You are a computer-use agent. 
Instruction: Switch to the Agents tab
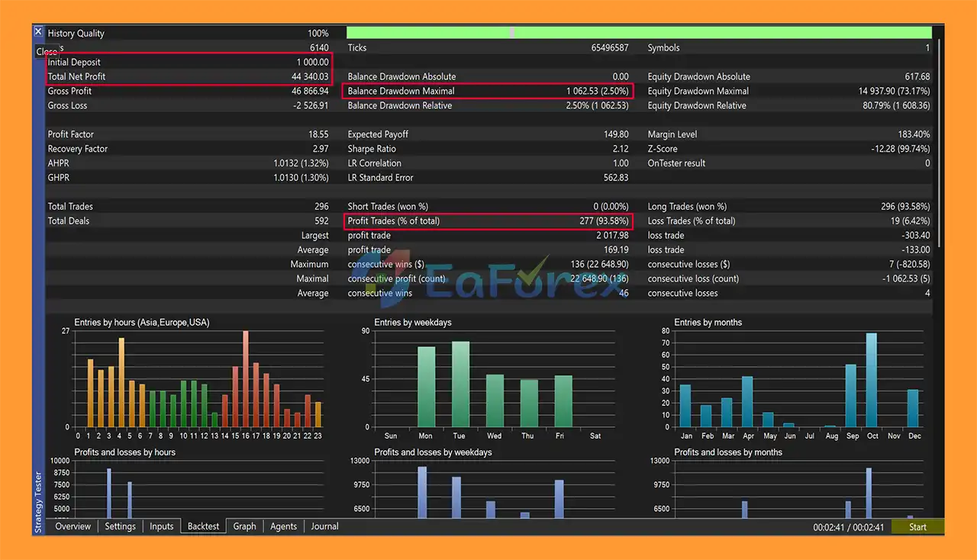(x=283, y=526)
